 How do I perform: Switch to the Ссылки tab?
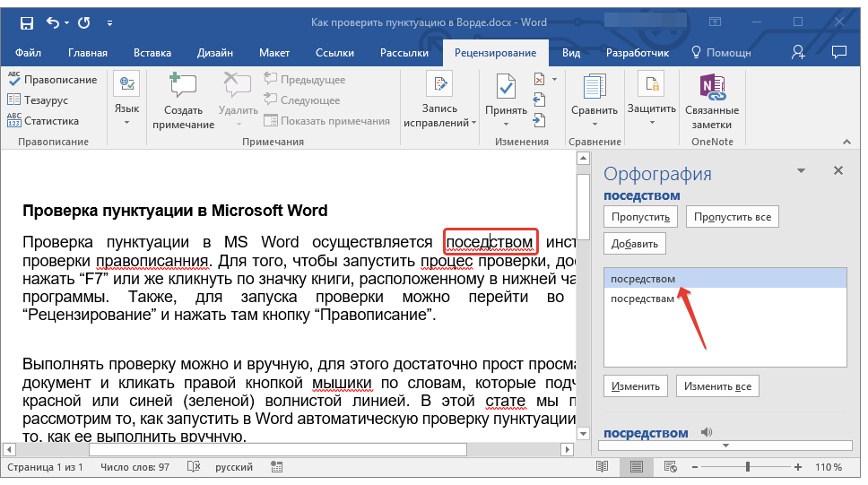point(334,53)
